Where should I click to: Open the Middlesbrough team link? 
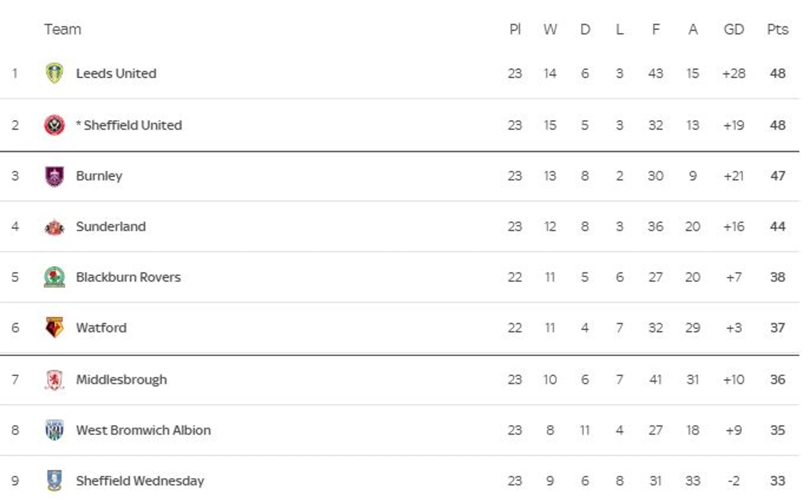(x=121, y=380)
